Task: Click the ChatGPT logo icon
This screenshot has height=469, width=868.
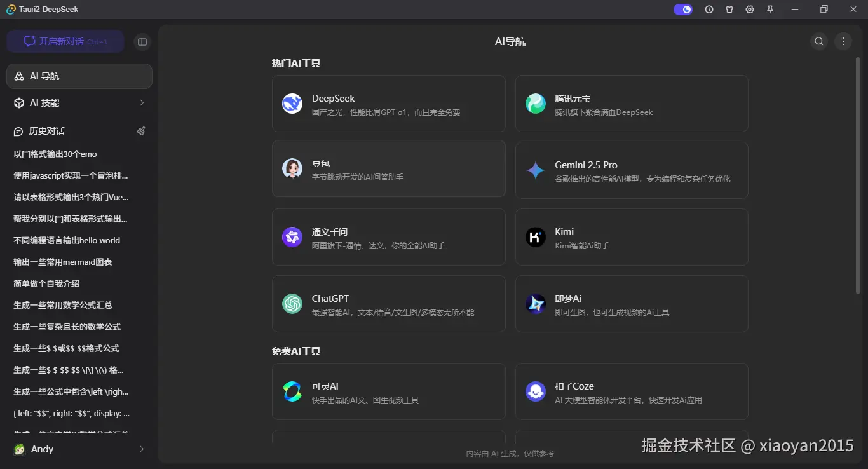Action: [292, 304]
